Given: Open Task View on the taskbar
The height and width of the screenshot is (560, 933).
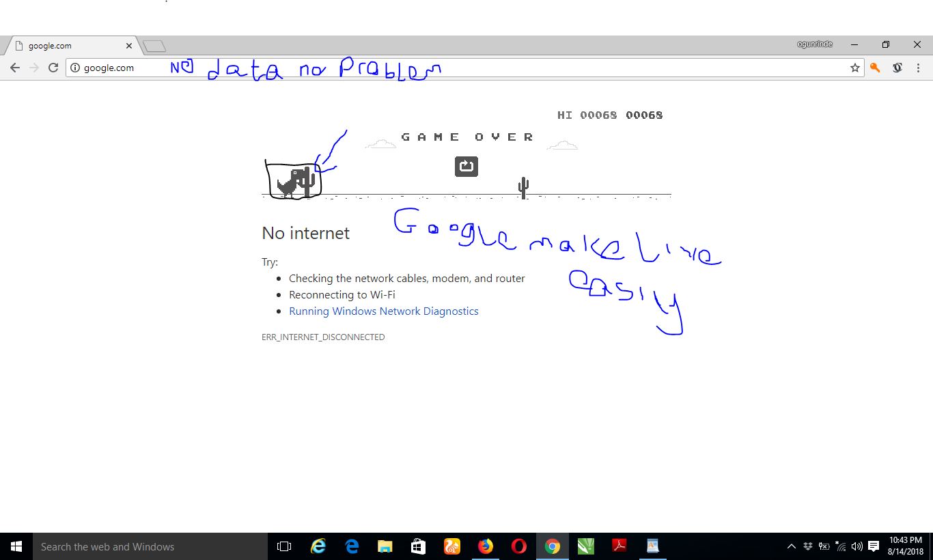Looking at the screenshot, I should click(x=284, y=546).
